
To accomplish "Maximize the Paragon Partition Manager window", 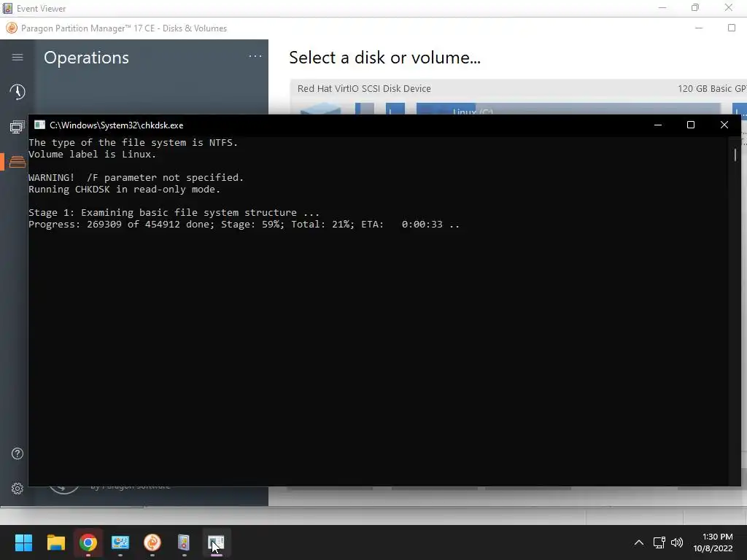I will pos(732,28).
